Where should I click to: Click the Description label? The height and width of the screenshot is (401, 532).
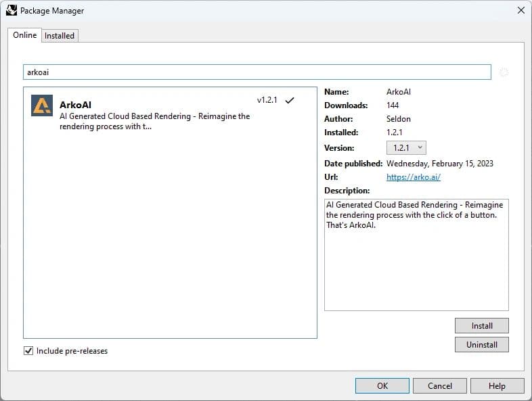point(347,191)
